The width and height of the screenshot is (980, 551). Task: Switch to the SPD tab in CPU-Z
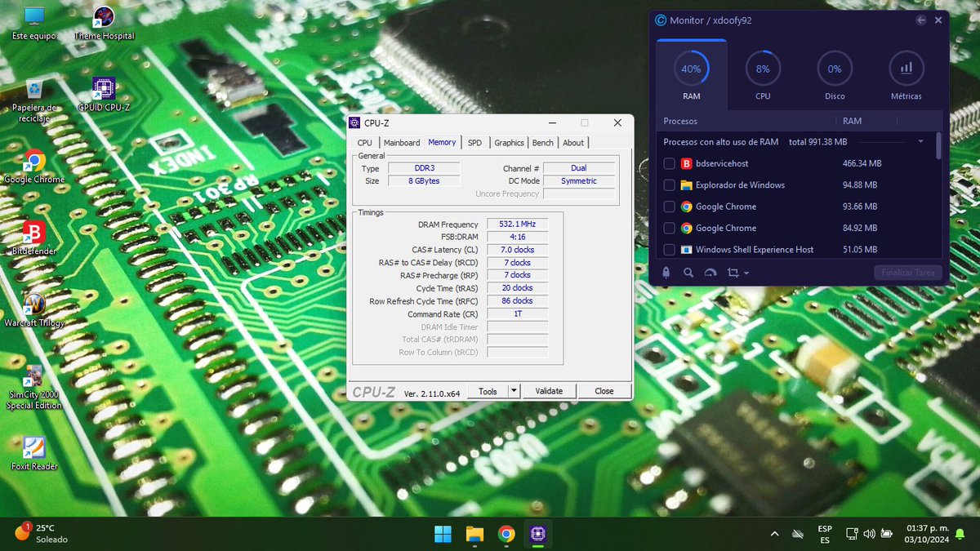pos(474,143)
